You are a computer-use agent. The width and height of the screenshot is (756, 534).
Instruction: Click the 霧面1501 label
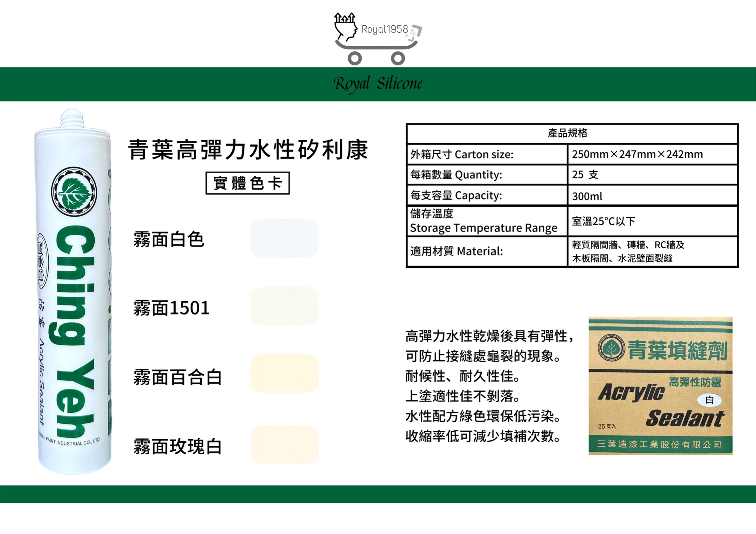click(x=171, y=308)
